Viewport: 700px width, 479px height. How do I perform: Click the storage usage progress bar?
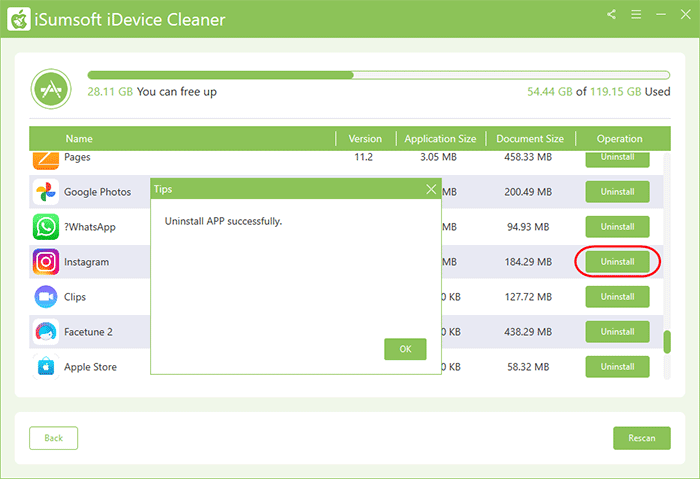379,75
